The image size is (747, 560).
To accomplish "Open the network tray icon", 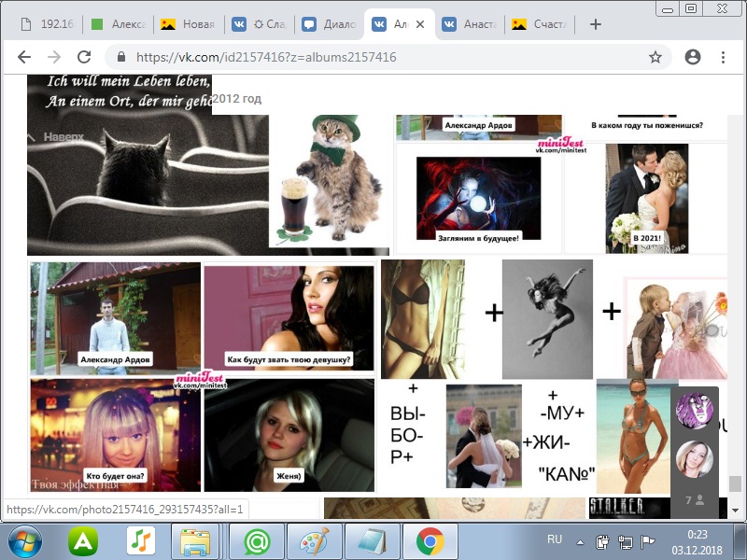I will click(625, 542).
